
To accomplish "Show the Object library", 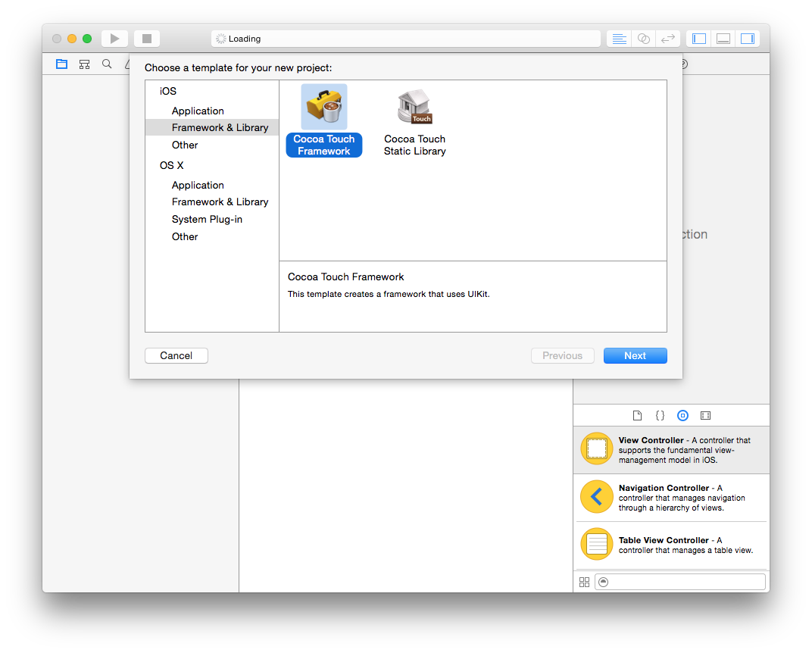I will [682, 415].
